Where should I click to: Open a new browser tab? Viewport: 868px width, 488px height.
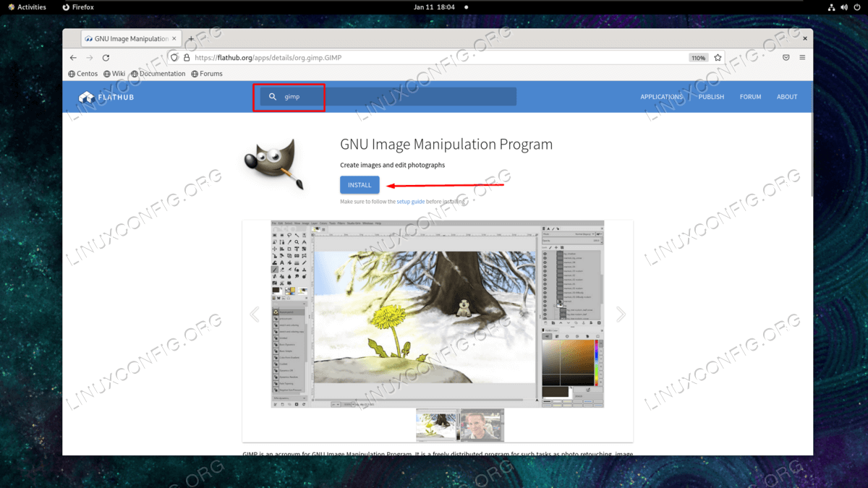coord(191,38)
